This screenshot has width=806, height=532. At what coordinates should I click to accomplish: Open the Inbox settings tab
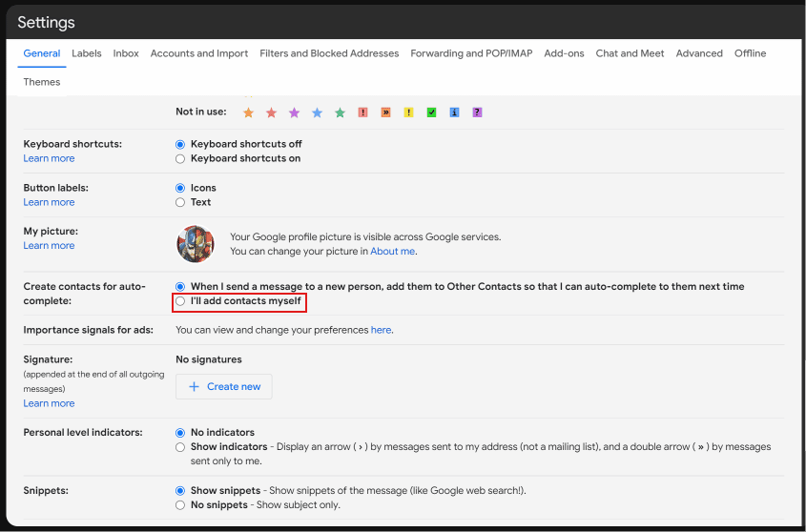(x=126, y=53)
